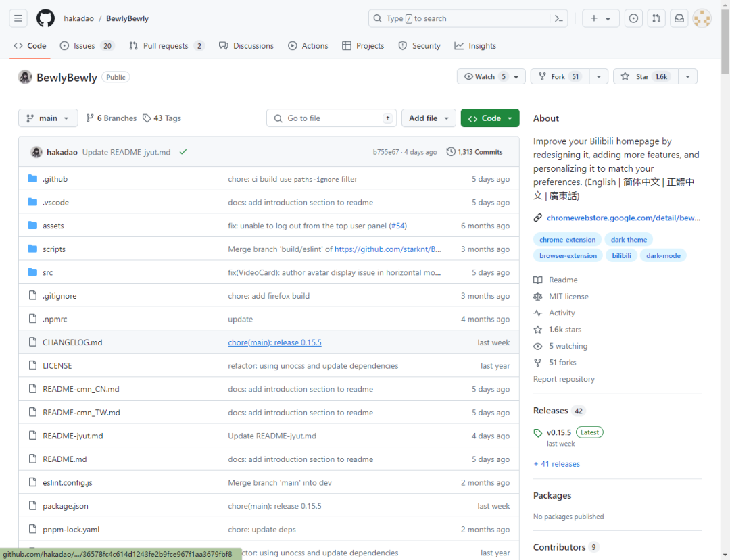Open the user profile avatar menu
Viewport: 730px width, 560px height.
tap(702, 18)
